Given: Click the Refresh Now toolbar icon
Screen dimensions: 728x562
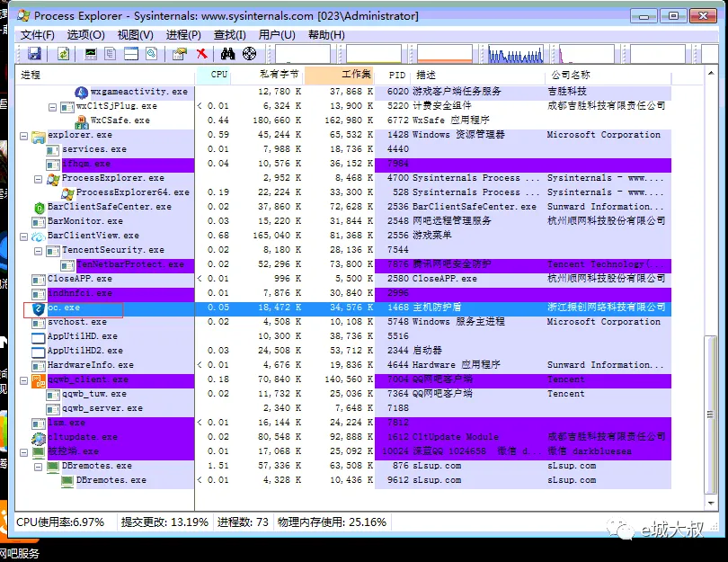Looking at the screenshot, I should (x=63, y=54).
